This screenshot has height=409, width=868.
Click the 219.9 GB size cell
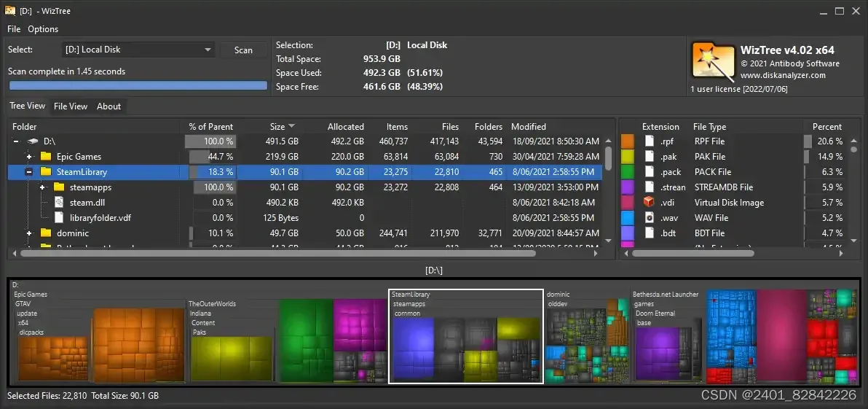click(284, 157)
